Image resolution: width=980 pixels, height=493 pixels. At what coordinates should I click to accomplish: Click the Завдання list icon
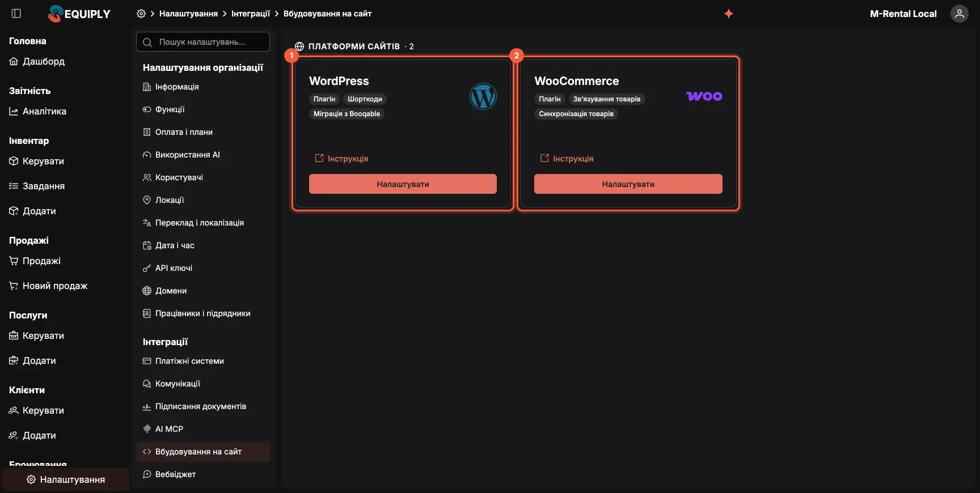(14, 186)
